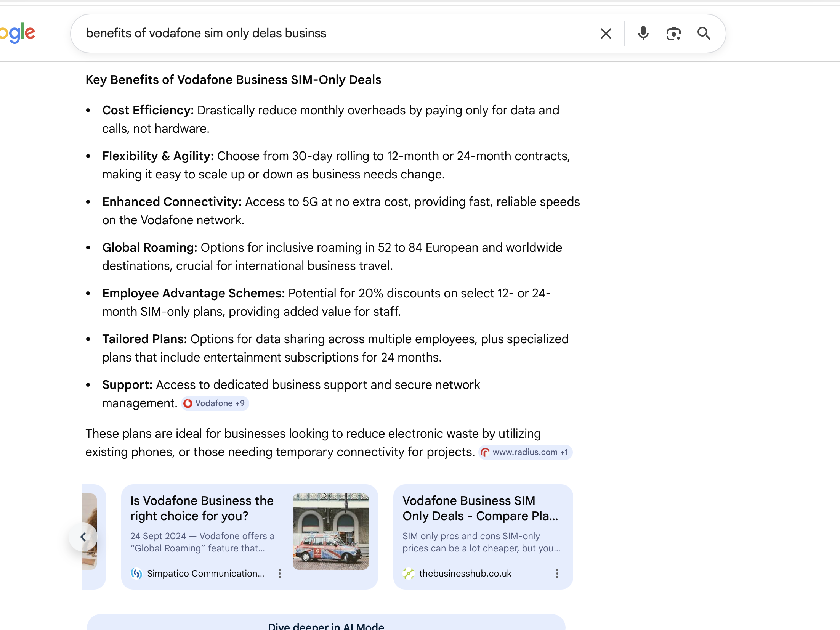Focus the search input field
Screen dimensions: 840x630
click(335, 34)
